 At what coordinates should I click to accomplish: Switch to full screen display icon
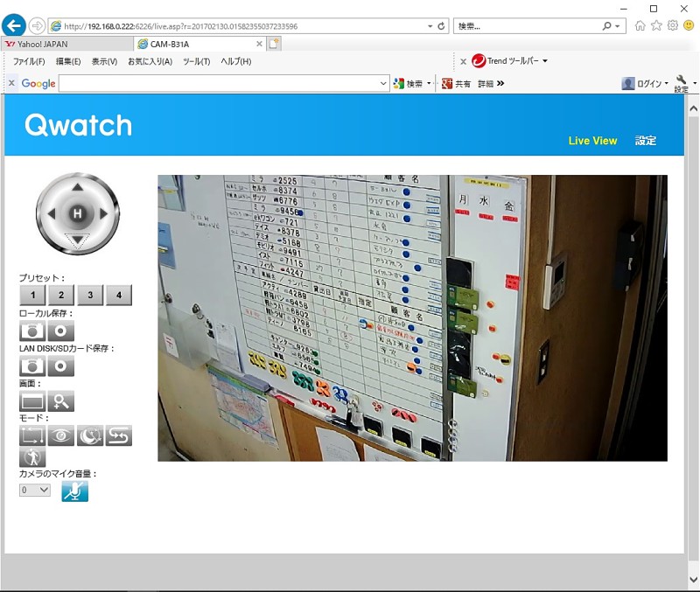coord(32,401)
